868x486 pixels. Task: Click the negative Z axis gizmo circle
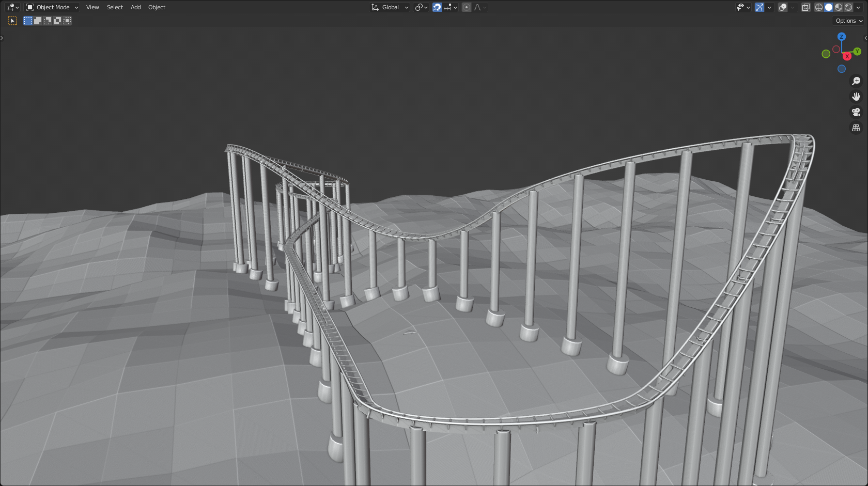pos(842,69)
